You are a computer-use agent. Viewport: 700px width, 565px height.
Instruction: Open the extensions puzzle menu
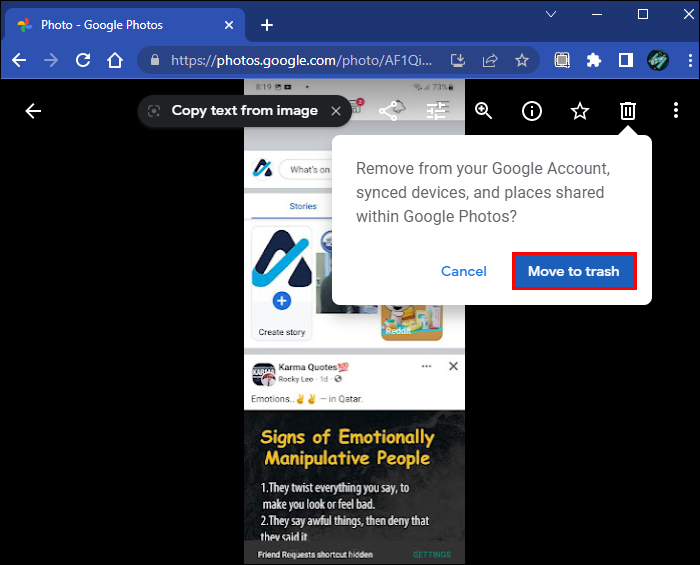[594, 60]
